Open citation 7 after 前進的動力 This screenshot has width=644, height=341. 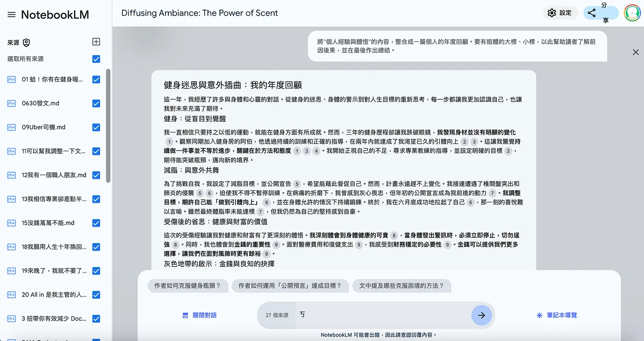tap(493, 193)
